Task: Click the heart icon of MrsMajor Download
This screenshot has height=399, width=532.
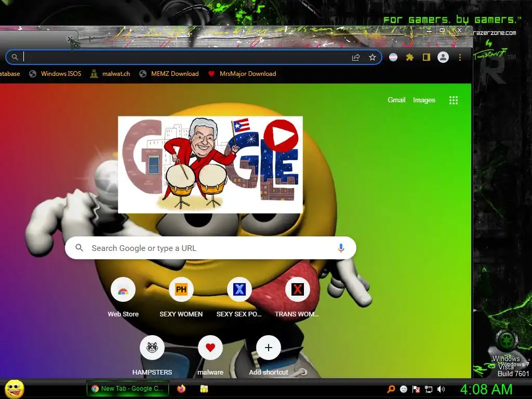Action: tap(211, 74)
